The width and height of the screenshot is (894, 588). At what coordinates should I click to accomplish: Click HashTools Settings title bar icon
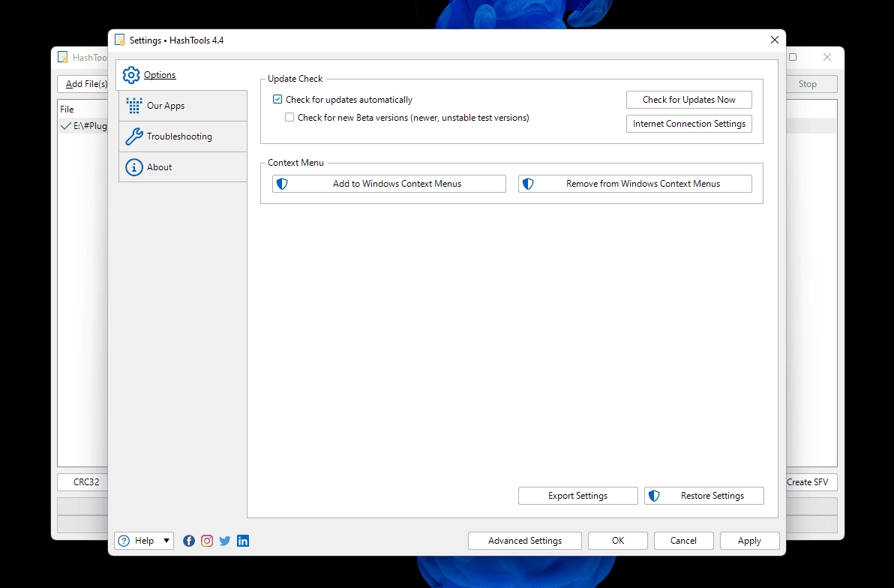[x=120, y=40]
